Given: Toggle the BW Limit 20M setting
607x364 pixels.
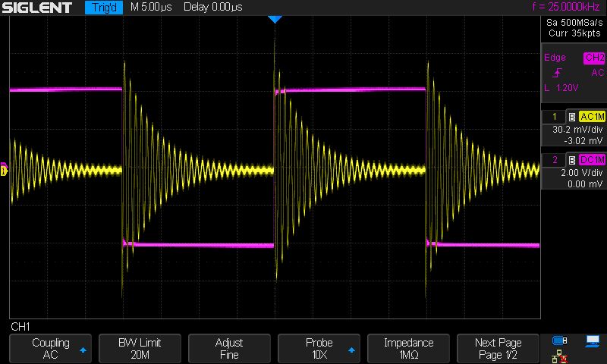Looking at the screenshot, I should coord(140,349).
